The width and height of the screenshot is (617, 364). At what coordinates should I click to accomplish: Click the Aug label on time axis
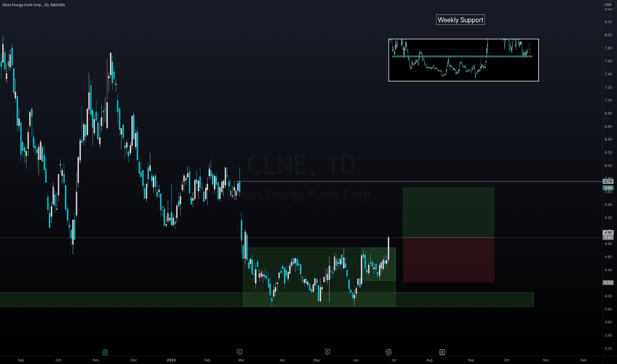click(x=429, y=360)
